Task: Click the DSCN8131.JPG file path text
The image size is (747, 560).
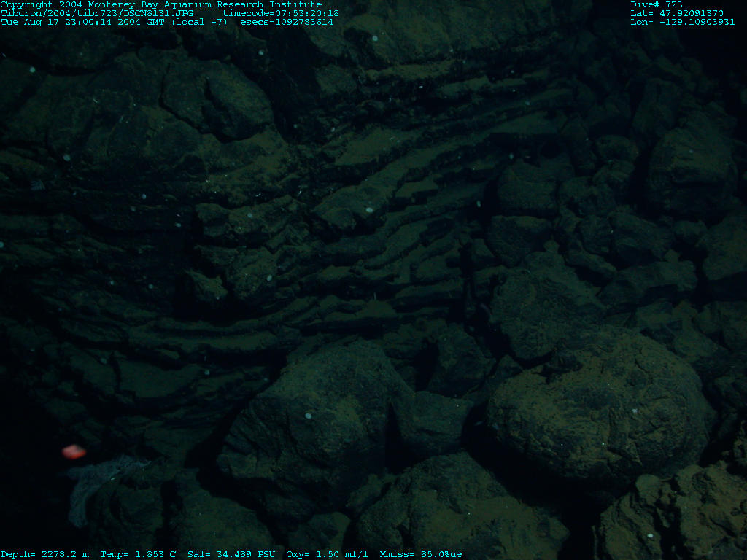Action: click(x=97, y=13)
